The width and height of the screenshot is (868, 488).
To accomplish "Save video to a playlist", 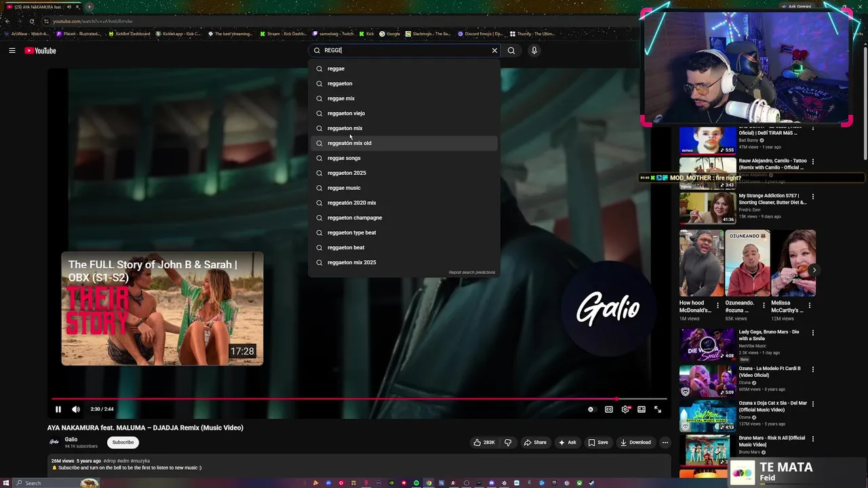I will (x=597, y=443).
